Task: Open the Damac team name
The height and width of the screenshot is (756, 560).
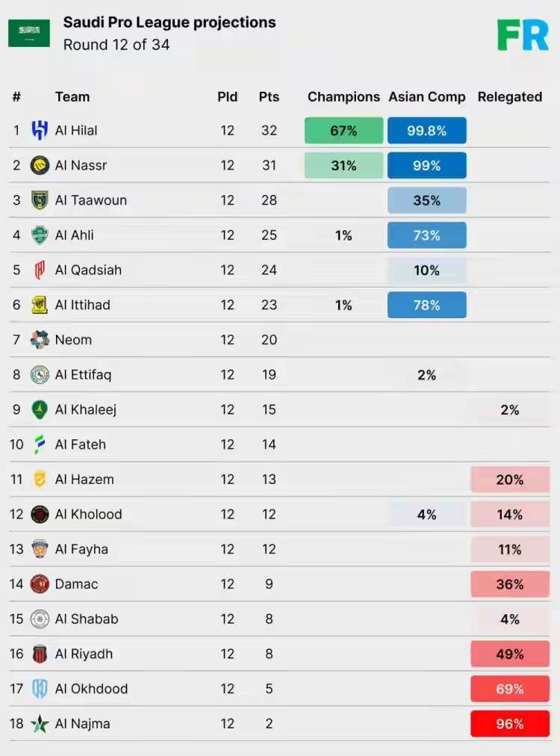Action: coord(76,584)
